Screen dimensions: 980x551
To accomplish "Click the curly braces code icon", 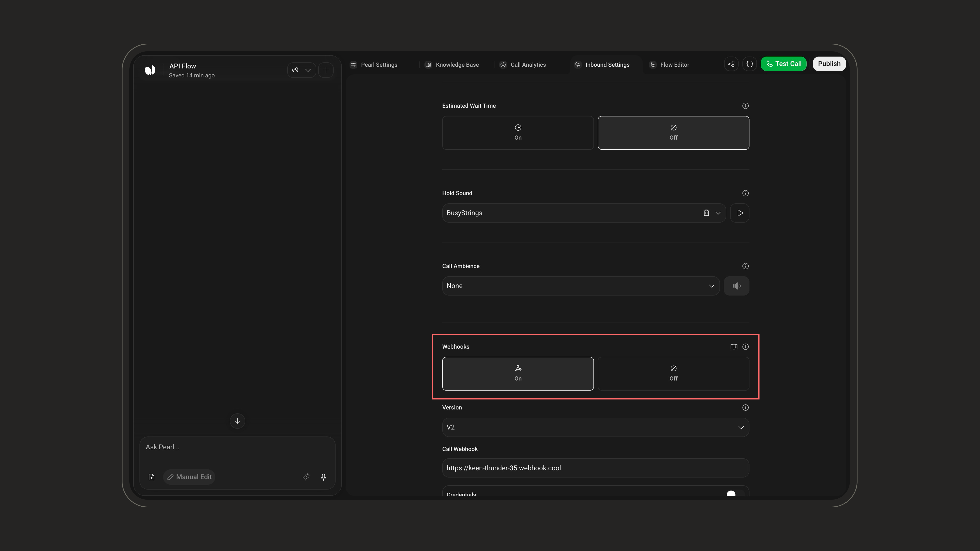I will click(x=750, y=64).
